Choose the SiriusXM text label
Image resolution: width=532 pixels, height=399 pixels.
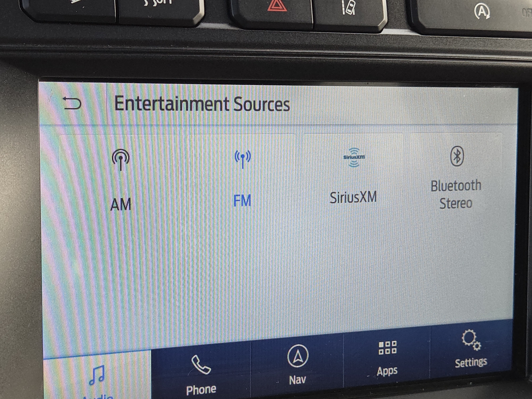[x=353, y=197]
